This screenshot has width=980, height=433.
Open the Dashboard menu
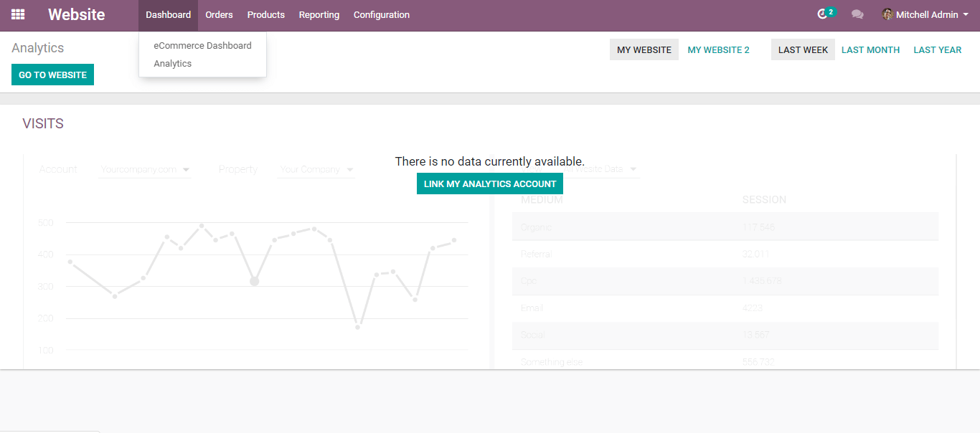point(168,14)
